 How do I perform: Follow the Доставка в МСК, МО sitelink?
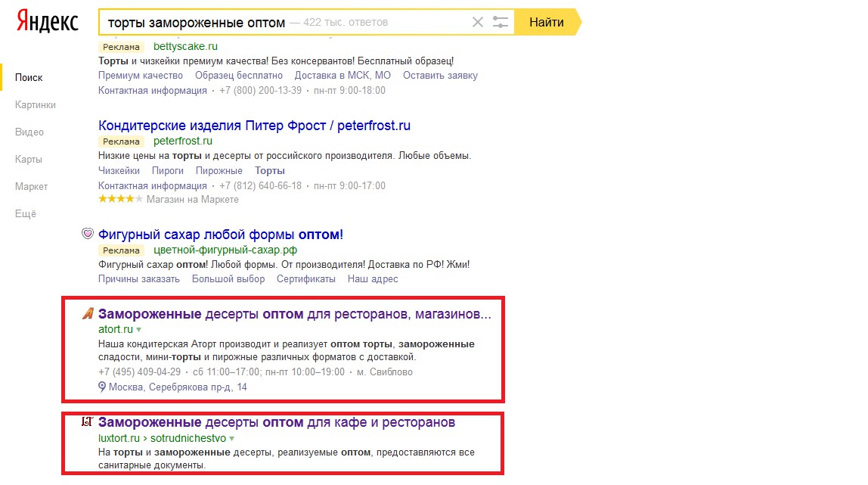point(343,76)
